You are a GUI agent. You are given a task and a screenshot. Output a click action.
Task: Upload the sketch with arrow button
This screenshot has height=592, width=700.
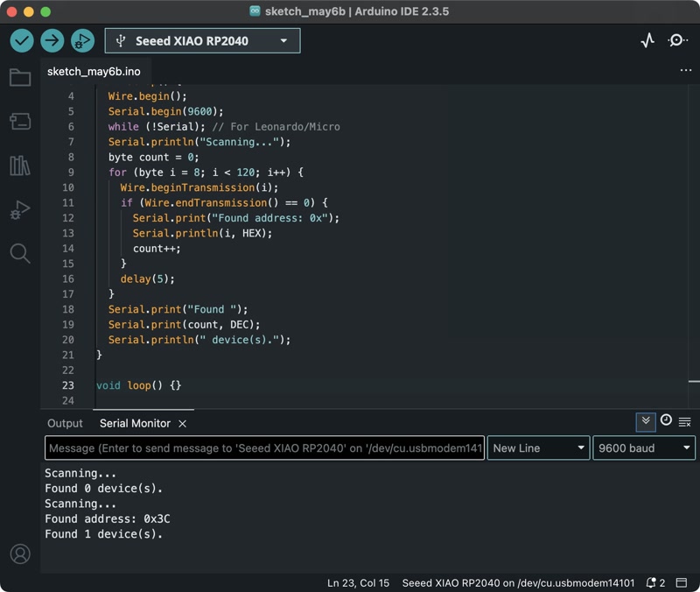(x=52, y=40)
